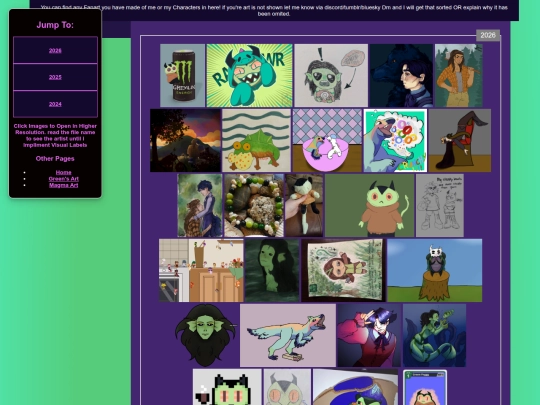
Task: Open the gray pencil sketch of two figures
Action: (440, 205)
